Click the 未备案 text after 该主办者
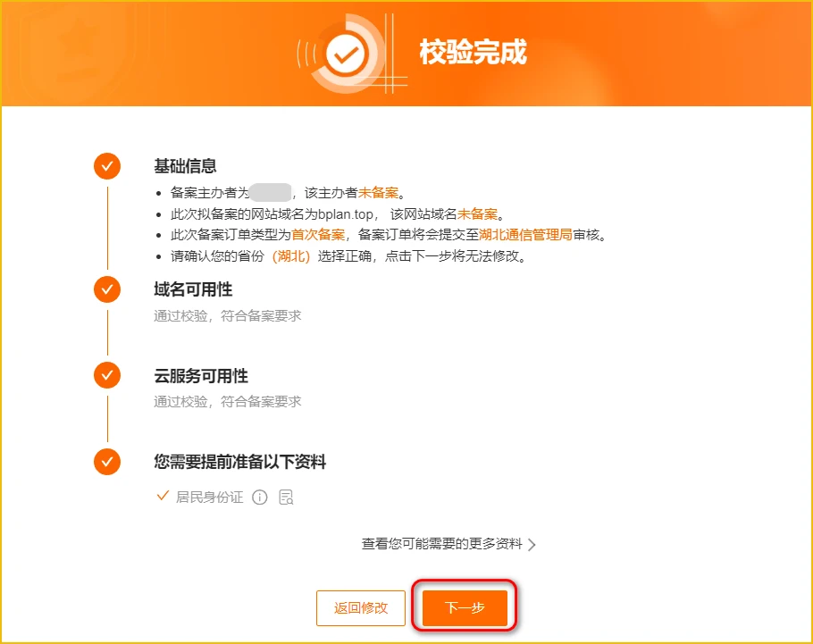The image size is (813, 644). tap(379, 193)
